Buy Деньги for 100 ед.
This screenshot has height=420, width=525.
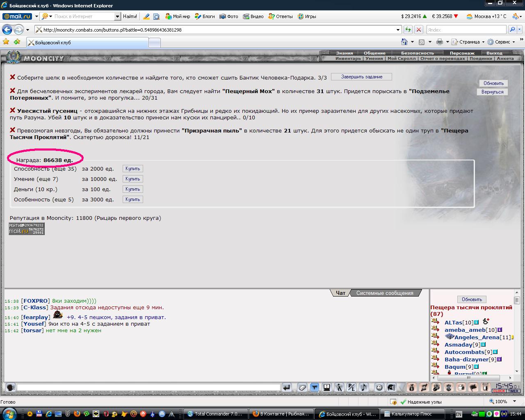click(132, 189)
